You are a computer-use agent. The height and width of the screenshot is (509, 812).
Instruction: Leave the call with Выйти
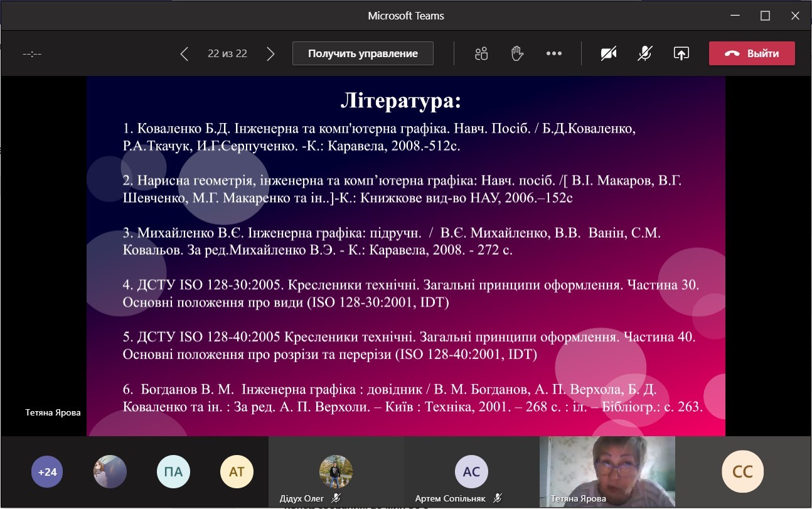pyautogui.click(x=752, y=53)
